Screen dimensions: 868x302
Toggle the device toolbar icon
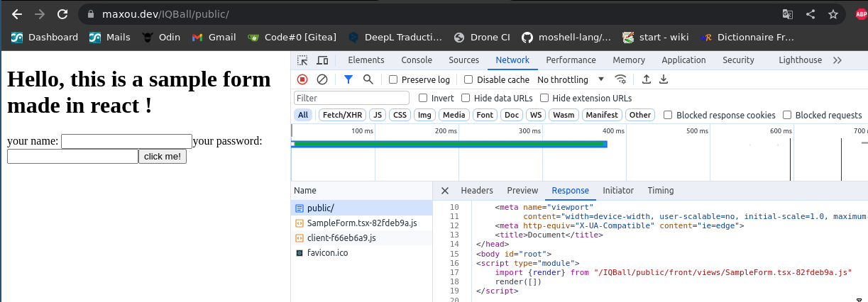pyautogui.click(x=322, y=60)
